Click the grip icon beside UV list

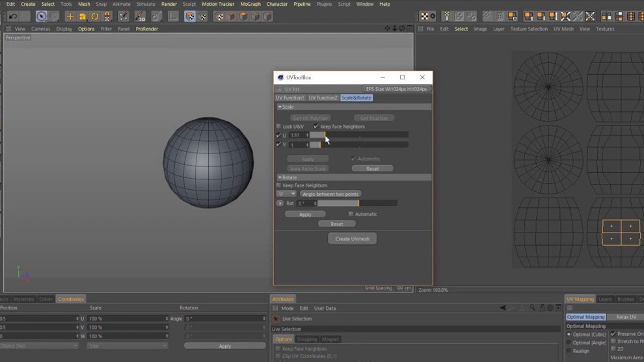pyautogui.click(x=279, y=89)
